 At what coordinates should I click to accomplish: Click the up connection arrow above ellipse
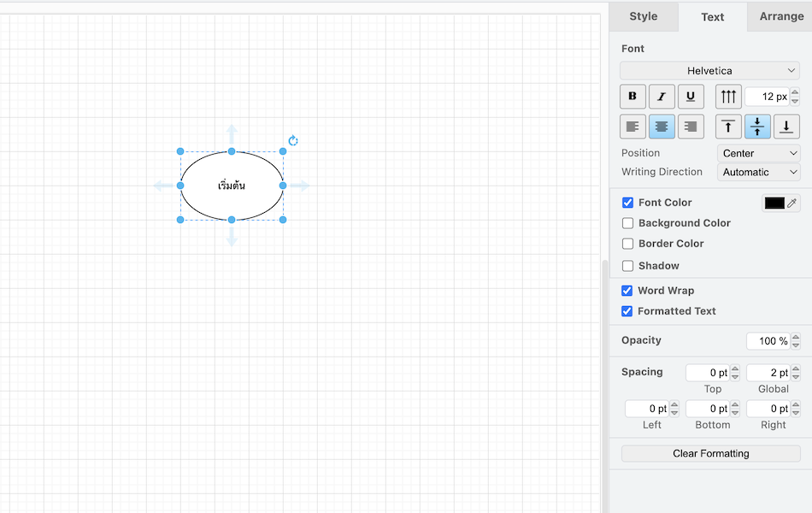(232, 133)
